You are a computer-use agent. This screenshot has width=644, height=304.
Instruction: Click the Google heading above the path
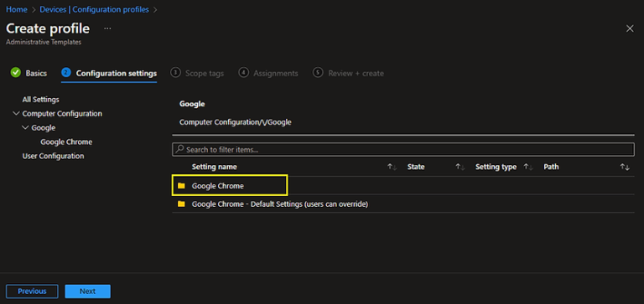192,104
